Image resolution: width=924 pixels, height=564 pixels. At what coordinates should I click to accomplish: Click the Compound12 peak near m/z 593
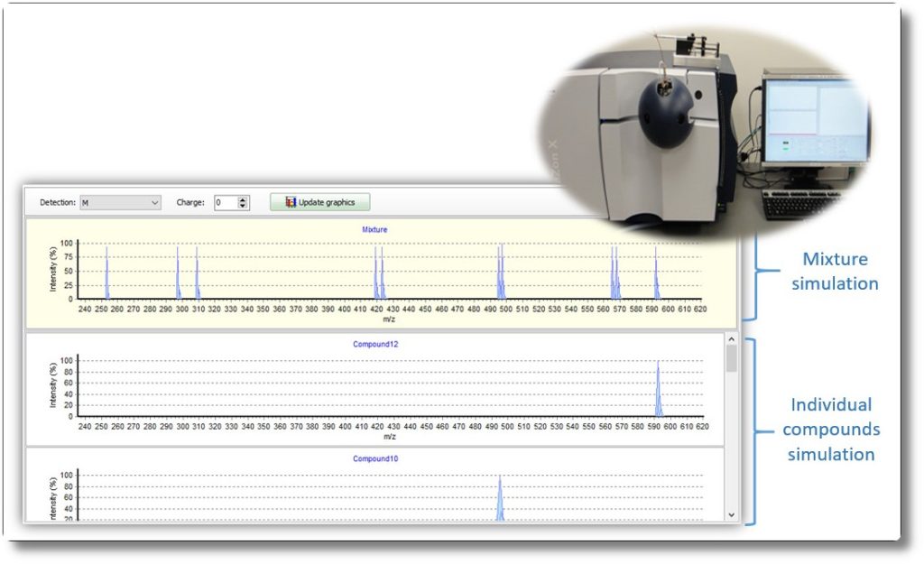tap(658, 389)
